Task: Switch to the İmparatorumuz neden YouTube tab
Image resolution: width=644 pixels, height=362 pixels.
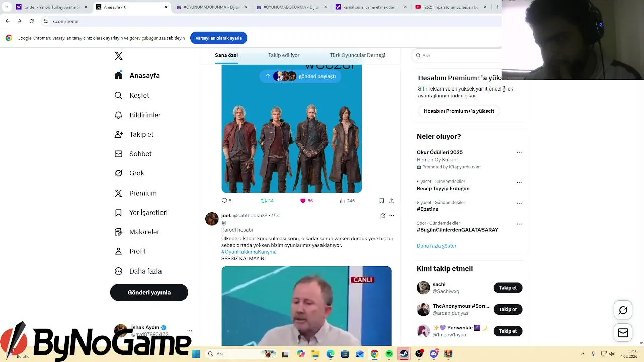Action: pyautogui.click(x=451, y=7)
